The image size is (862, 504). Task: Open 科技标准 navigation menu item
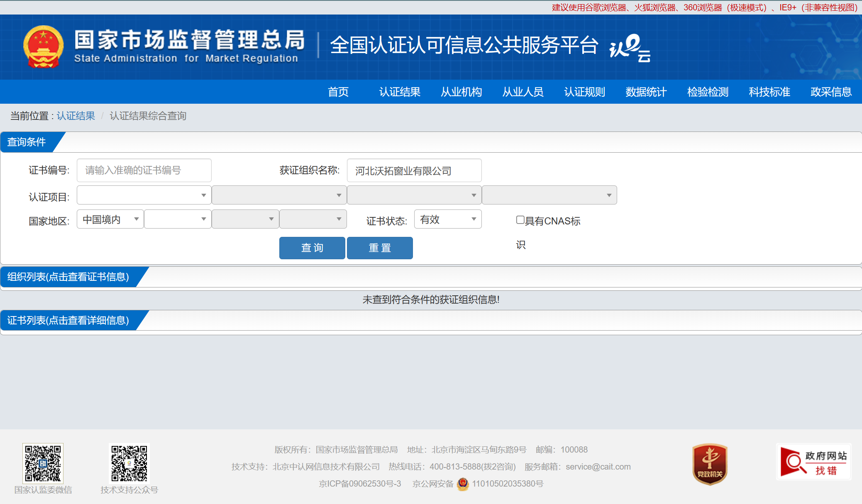(769, 92)
